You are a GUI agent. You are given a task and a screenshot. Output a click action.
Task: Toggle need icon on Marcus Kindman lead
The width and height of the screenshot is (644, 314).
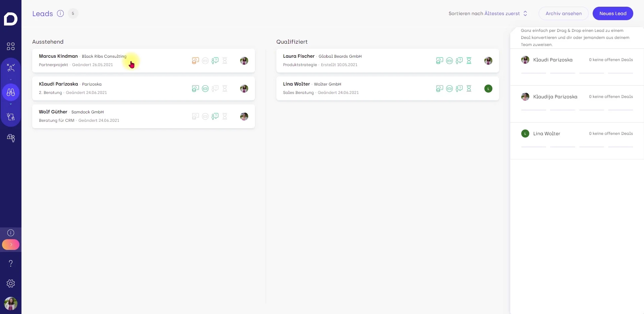(x=215, y=61)
